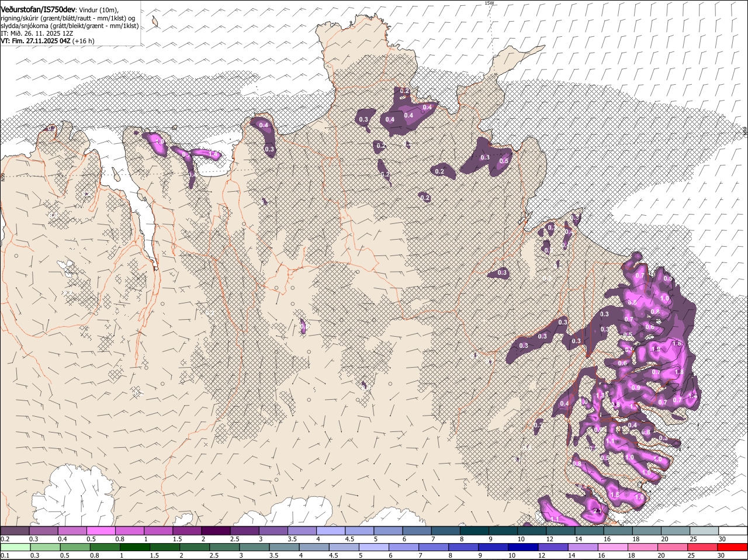Choose the pink snow scale swatch at 0.5
The width and height of the screenshot is (748, 560).
point(101,531)
